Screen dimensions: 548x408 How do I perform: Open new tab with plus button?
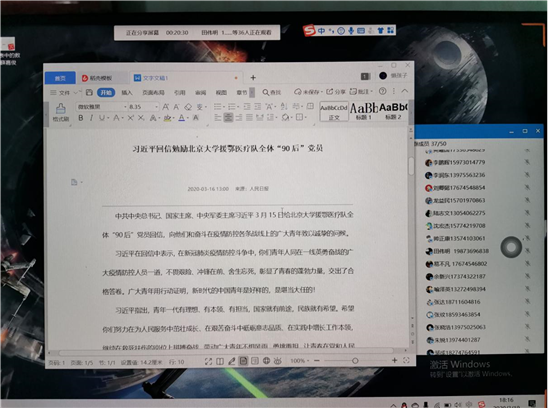[x=253, y=78]
